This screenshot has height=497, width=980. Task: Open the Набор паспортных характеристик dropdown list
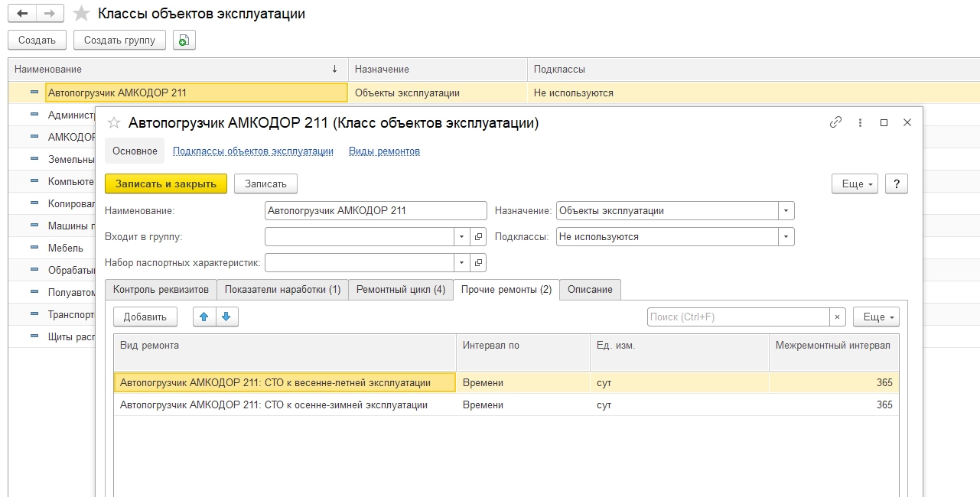(x=461, y=263)
